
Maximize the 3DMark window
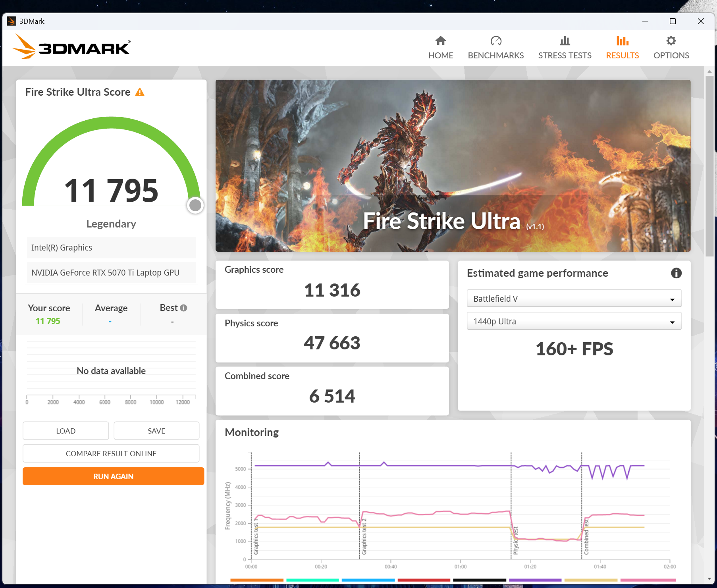(673, 21)
